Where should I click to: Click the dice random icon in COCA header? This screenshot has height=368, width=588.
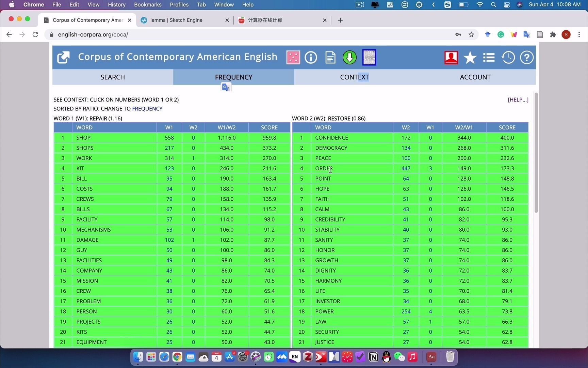[x=293, y=57]
